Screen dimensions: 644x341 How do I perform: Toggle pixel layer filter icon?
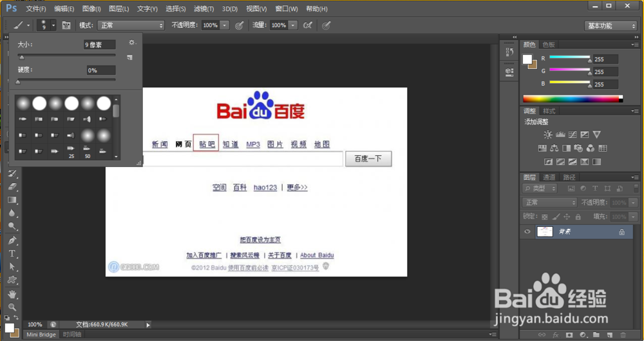pos(571,189)
